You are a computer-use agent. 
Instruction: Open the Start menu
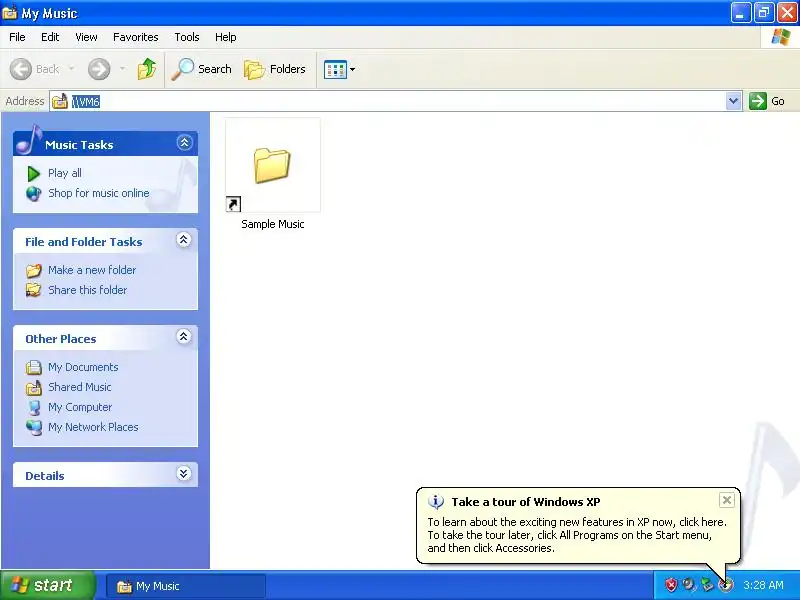pyautogui.click(x=47, y=585)
